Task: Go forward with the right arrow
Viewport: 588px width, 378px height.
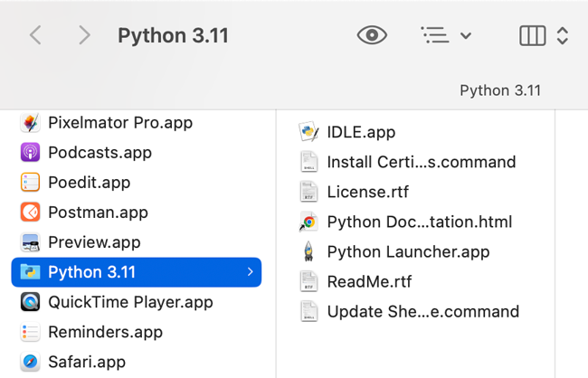Action: pos(85,35)
